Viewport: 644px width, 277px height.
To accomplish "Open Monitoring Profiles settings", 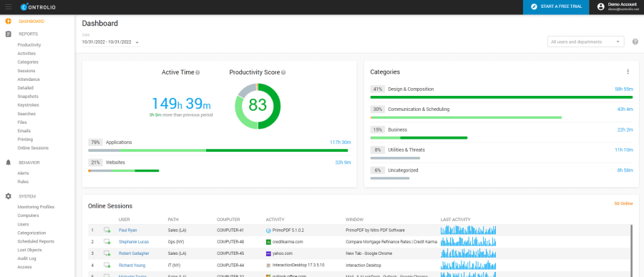I will [36, 207].
